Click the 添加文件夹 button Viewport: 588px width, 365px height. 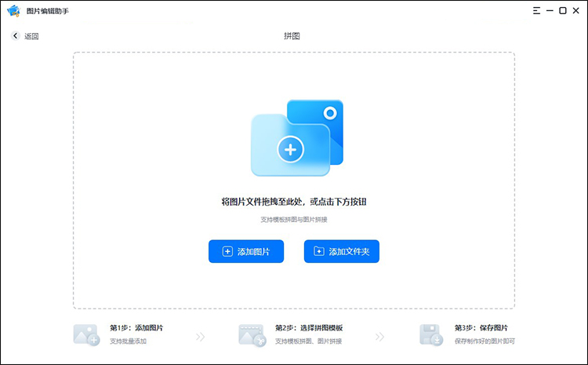pyautogui.click(x=342, y=251)
